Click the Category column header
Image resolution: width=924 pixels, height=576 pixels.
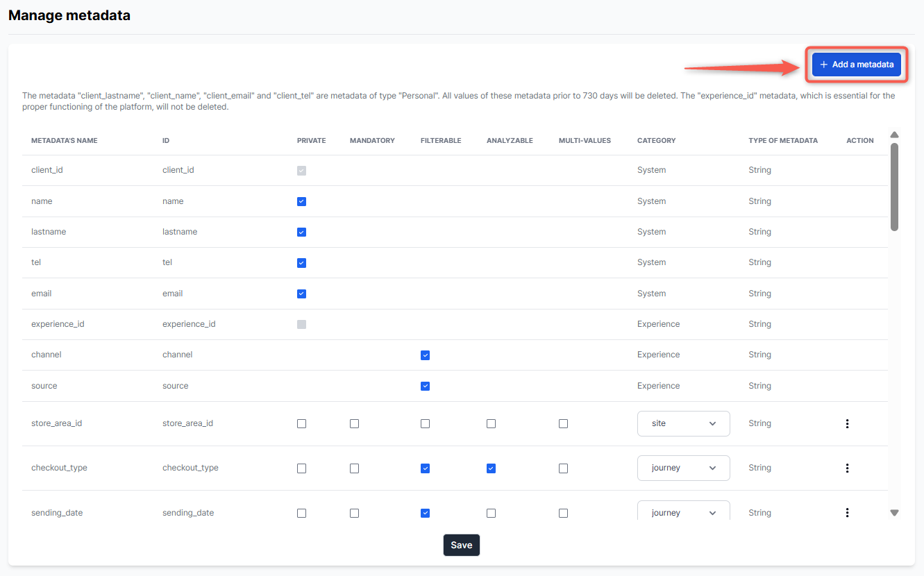656,140
